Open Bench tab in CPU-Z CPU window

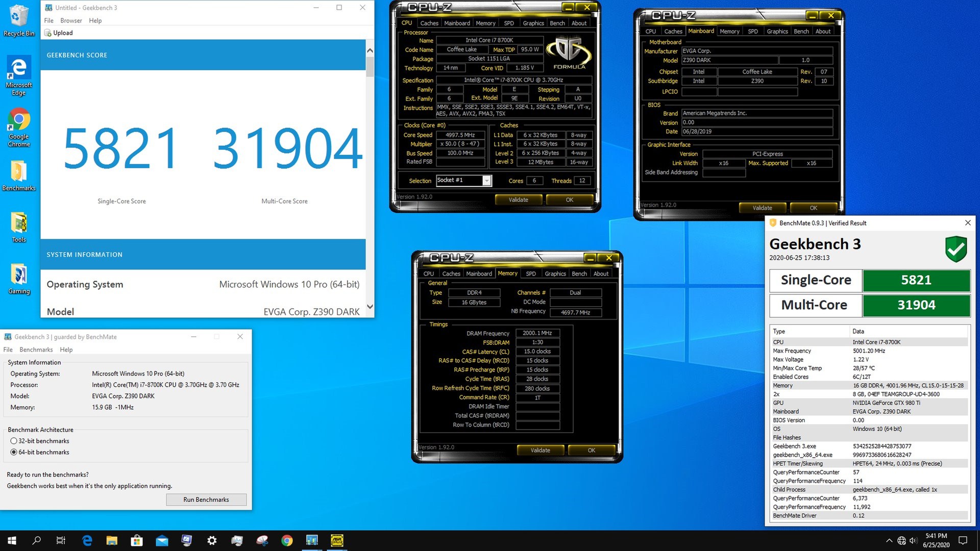point(557,23)
